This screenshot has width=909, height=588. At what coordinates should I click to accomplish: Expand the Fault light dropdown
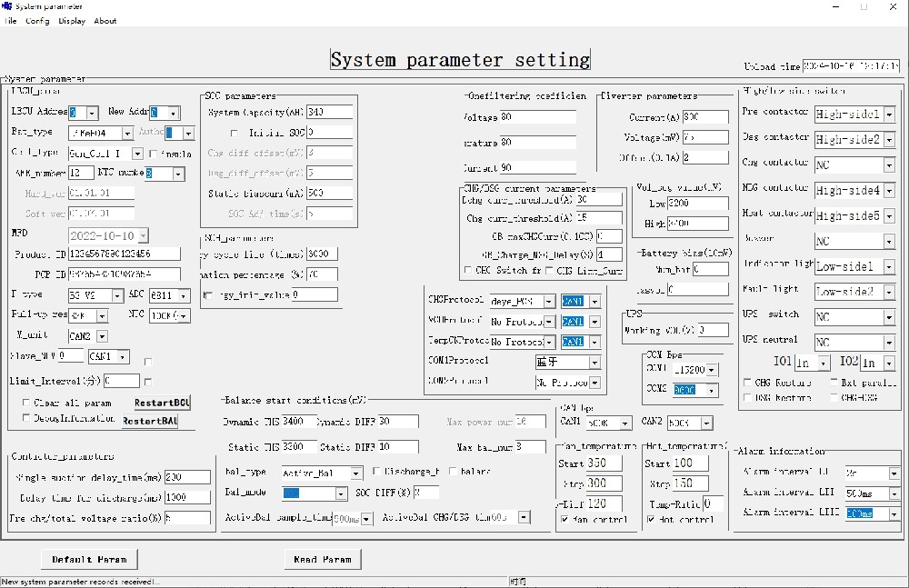point(889,292)
